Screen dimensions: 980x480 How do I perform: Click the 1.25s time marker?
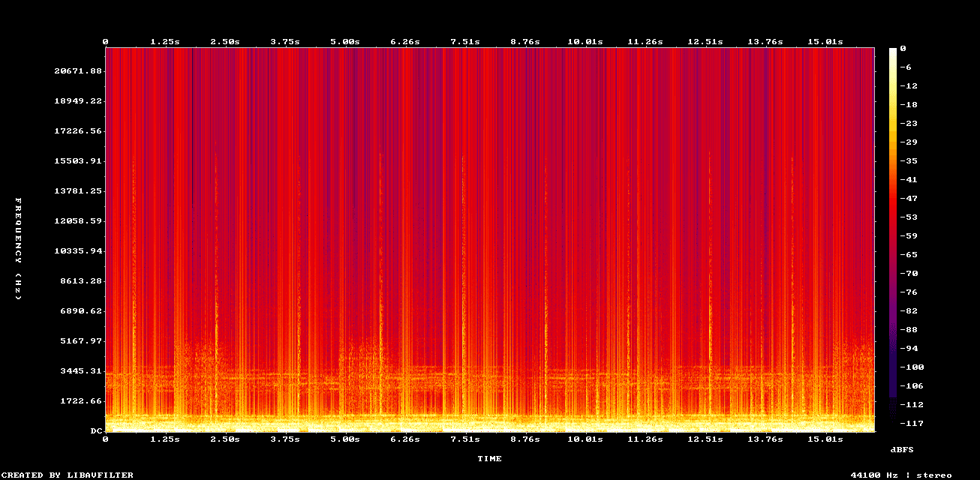pos(165,42)
